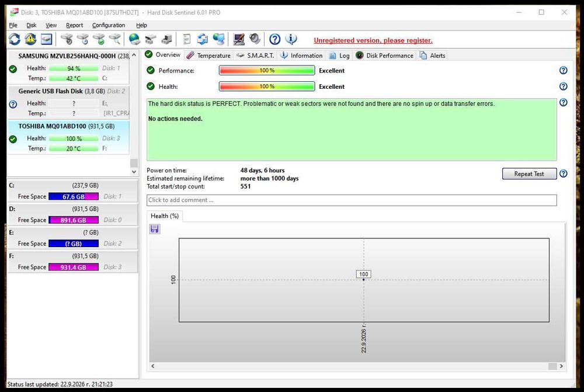Open the Disk menu

pyautogui.click(x=32, y=25)
